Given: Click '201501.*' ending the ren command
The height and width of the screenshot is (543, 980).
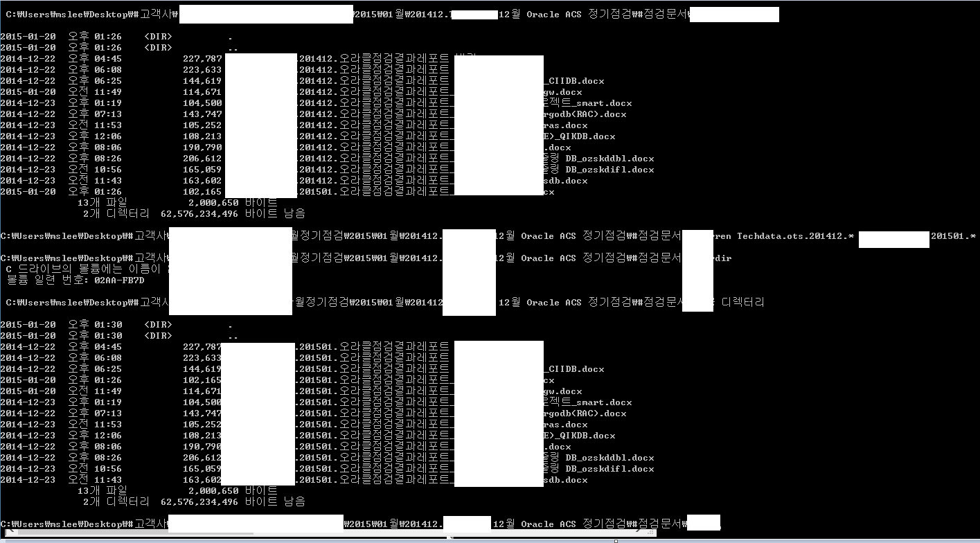Looking at the screenshot, I should click(x=953, y=236).
